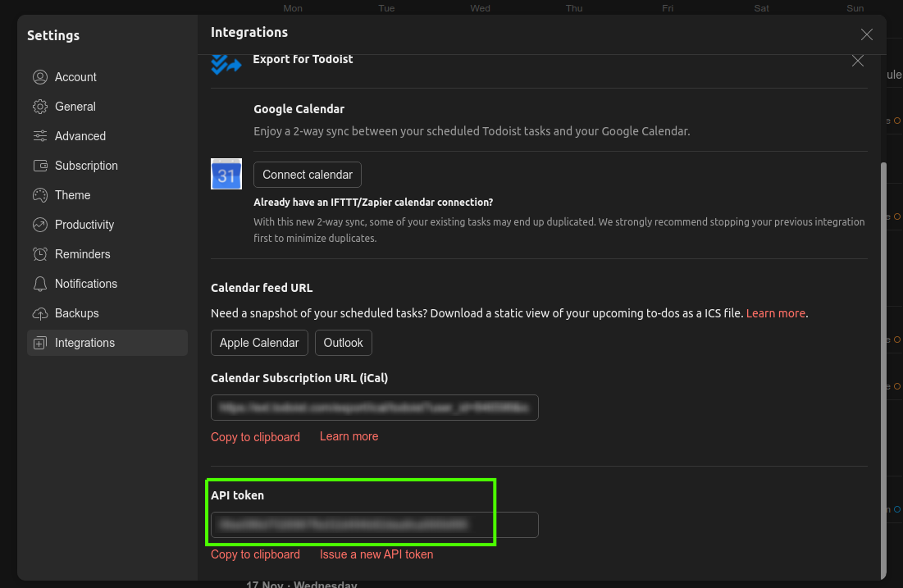Screen dimensions: 903x588
Task: Copy the iCal subscription URL to clipboard
Action: coord(255,437)
